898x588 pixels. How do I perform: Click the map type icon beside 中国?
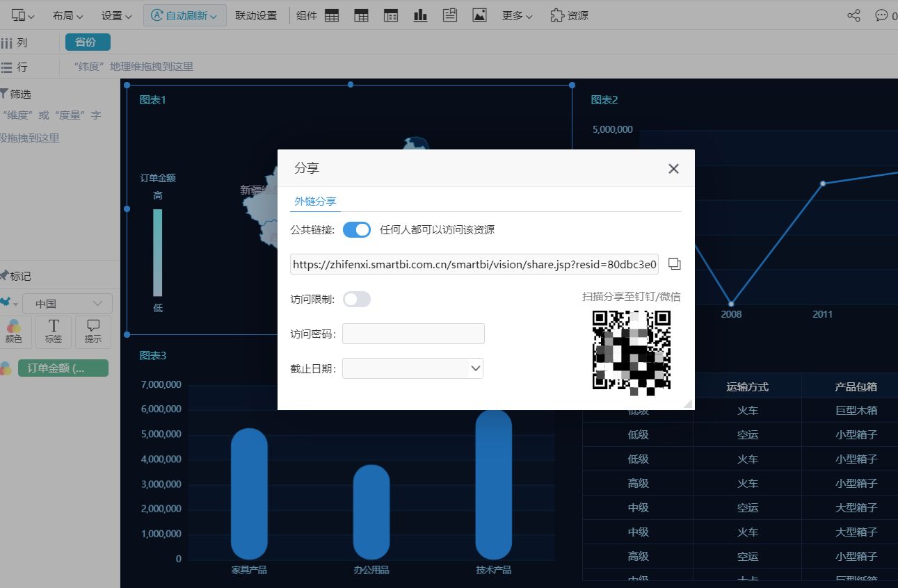pos(8,303)
